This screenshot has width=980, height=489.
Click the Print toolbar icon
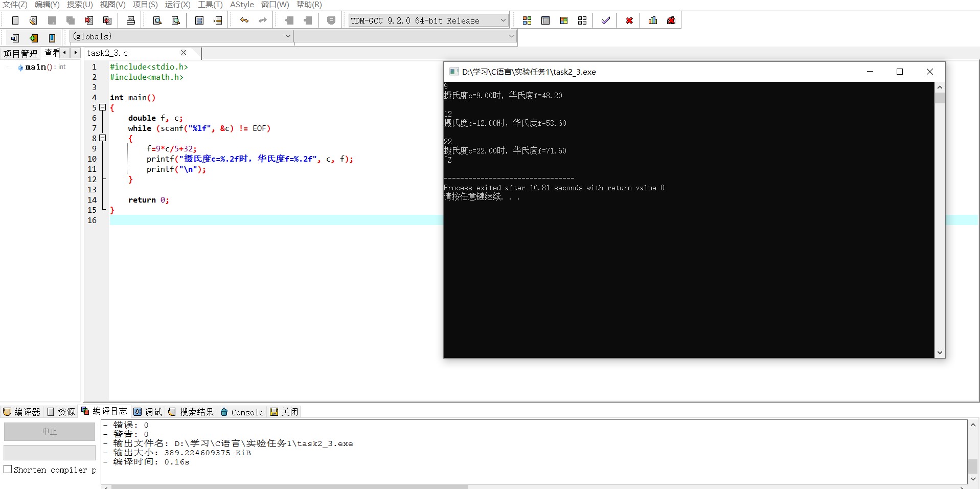pyautogui.click(x=131, y=20)
